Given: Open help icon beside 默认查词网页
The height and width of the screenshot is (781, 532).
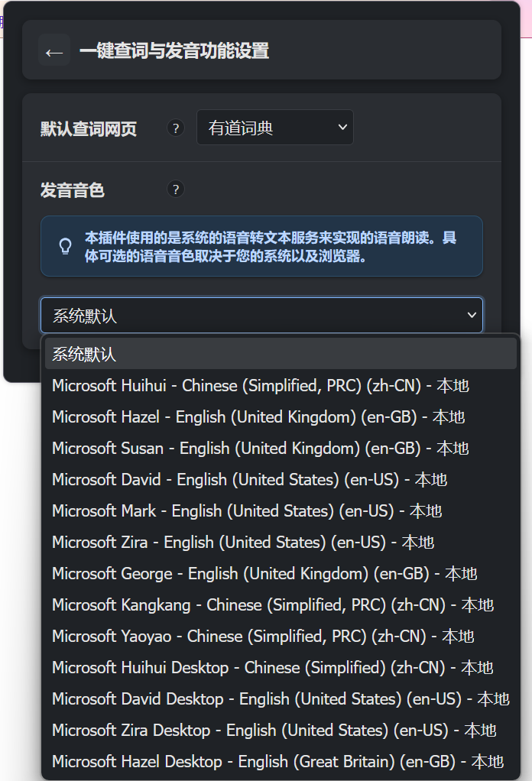Looking at the screenshot, I should (x=175, y=128).
